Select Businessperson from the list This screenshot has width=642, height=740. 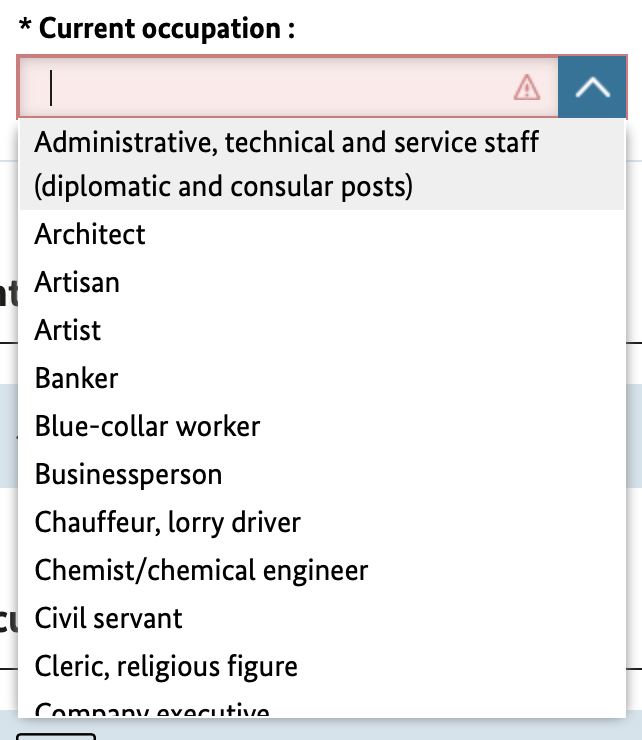(128, 474)
